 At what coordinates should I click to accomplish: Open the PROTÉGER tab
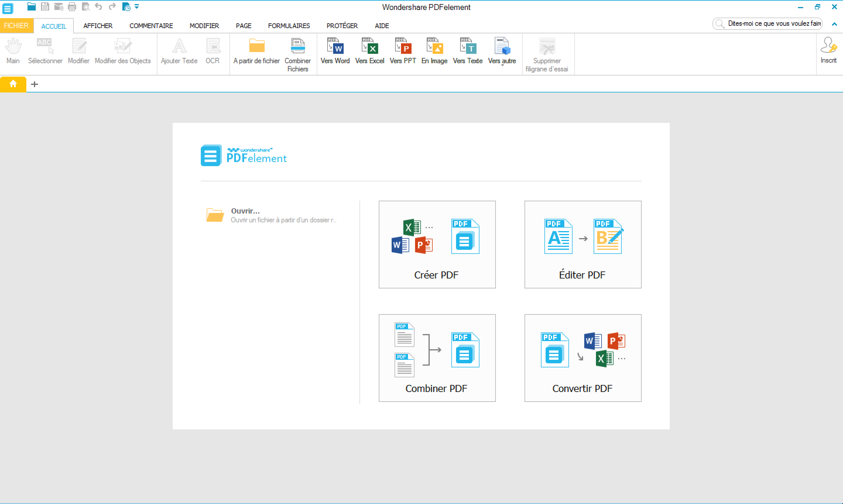click(x=342, y=26)
